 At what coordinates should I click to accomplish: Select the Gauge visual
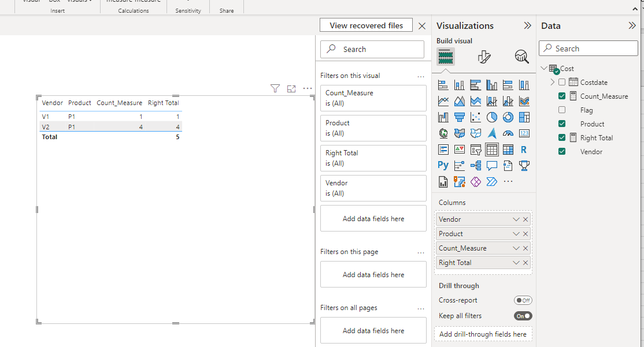[508, 133]
